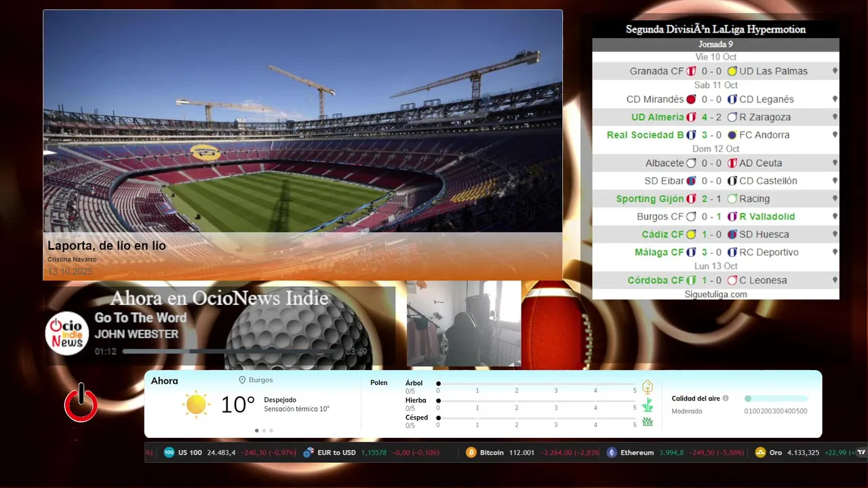Click the map pin on Cádiz CF row
Screen dimensions: 868x488
click(835, 235)
